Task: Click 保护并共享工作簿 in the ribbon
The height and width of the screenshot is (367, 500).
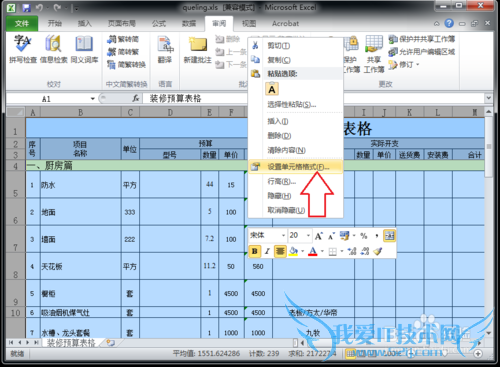Action: (422, 39)
